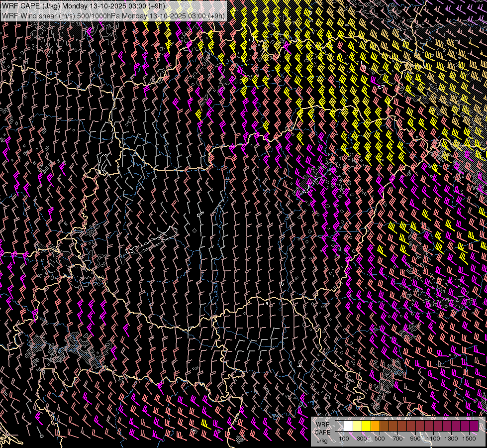Select the 1100 legend scale value

point(433,439)
